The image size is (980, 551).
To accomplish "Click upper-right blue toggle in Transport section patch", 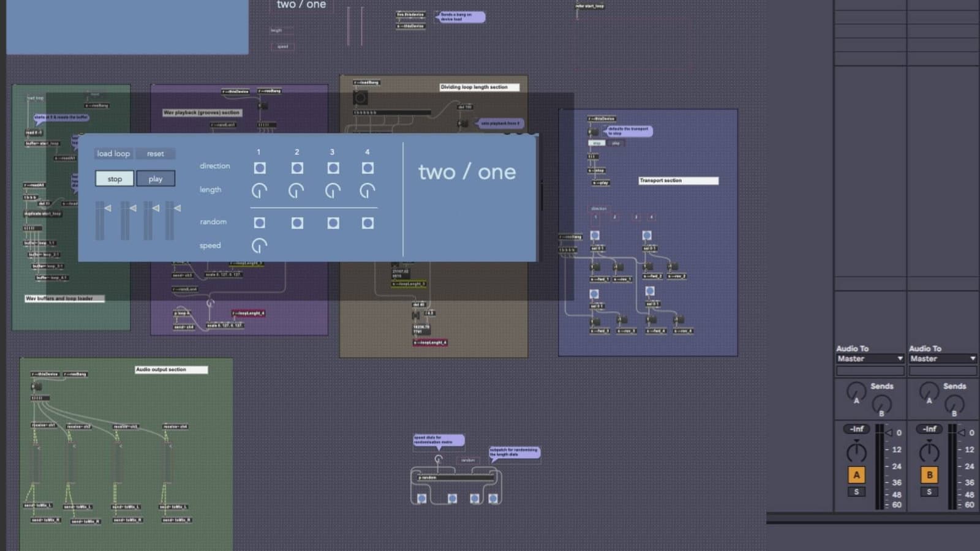I will pyautogui.click(x=647, y=235).
